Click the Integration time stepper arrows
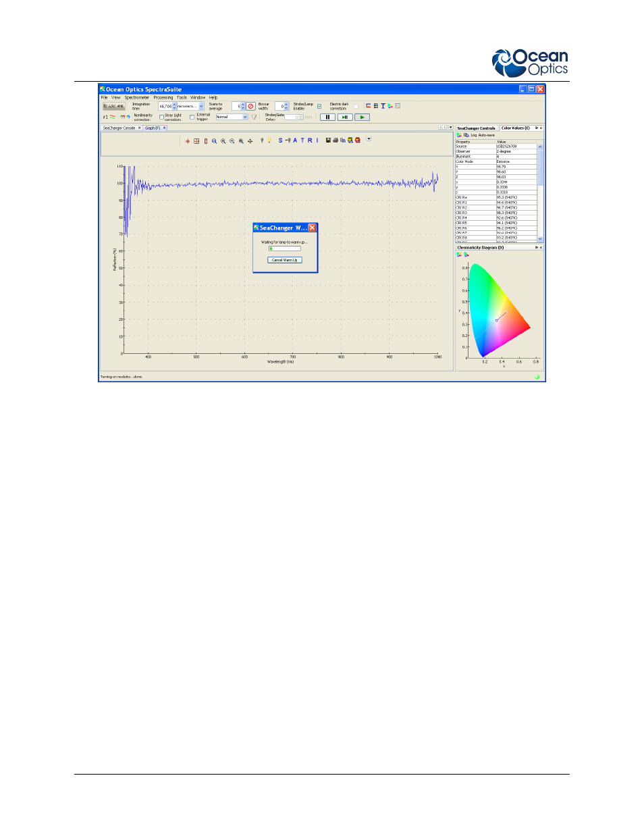 pyautogui.click(x=174, y=106)
